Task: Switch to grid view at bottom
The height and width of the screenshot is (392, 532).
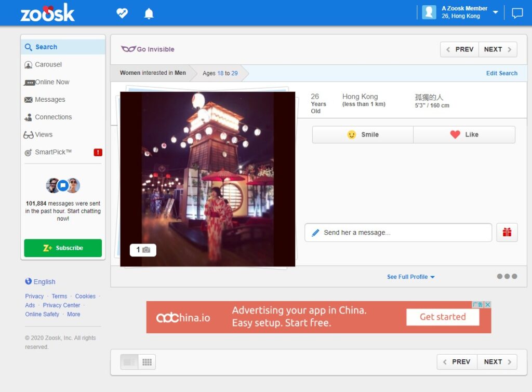Action: click(147, 361)
